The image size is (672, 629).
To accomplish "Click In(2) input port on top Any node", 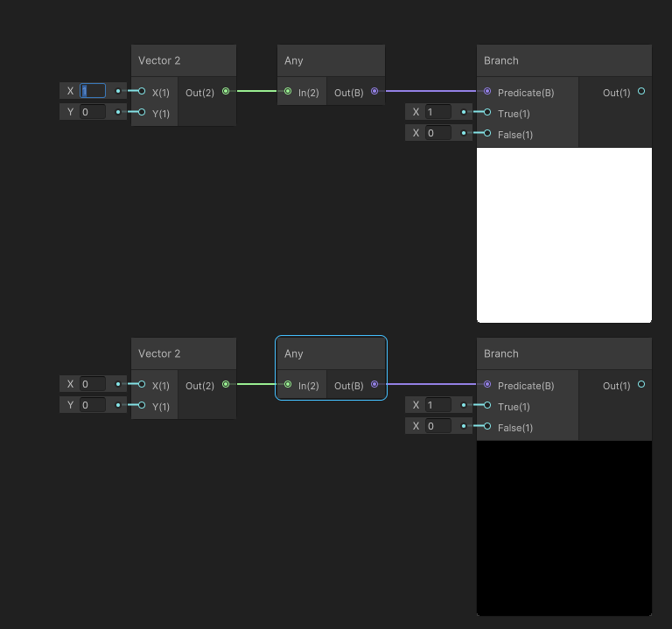I will point(288,91).
